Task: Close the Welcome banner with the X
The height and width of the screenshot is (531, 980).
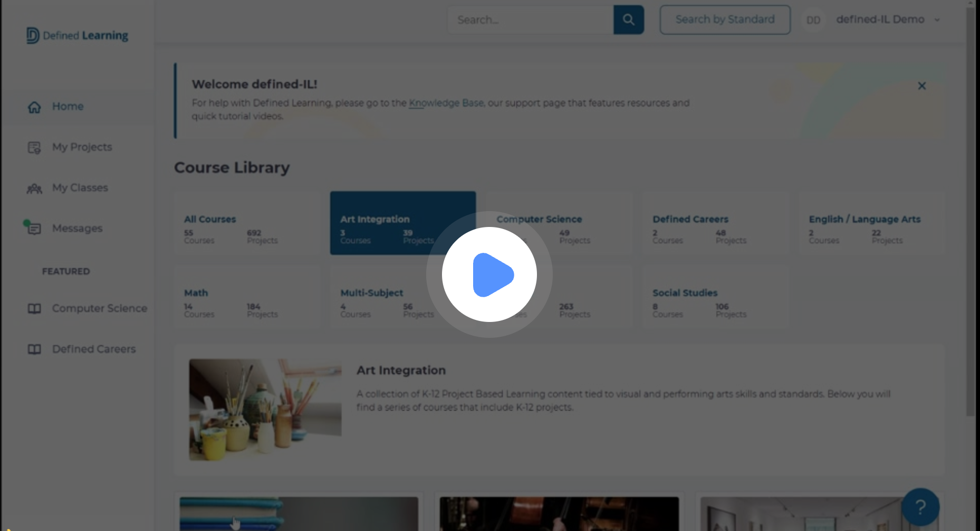Action: click(921, 86)
